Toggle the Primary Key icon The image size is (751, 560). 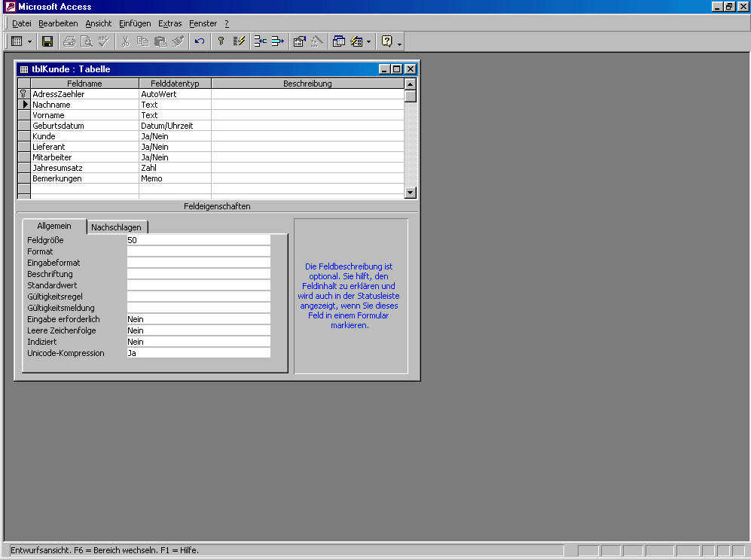[x=221, y=41]
